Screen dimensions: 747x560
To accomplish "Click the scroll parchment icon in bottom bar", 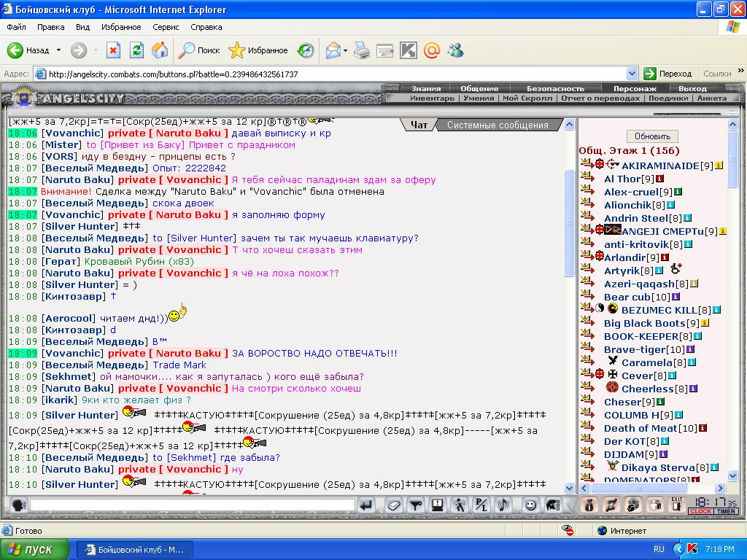I will [x=611, y=505].
